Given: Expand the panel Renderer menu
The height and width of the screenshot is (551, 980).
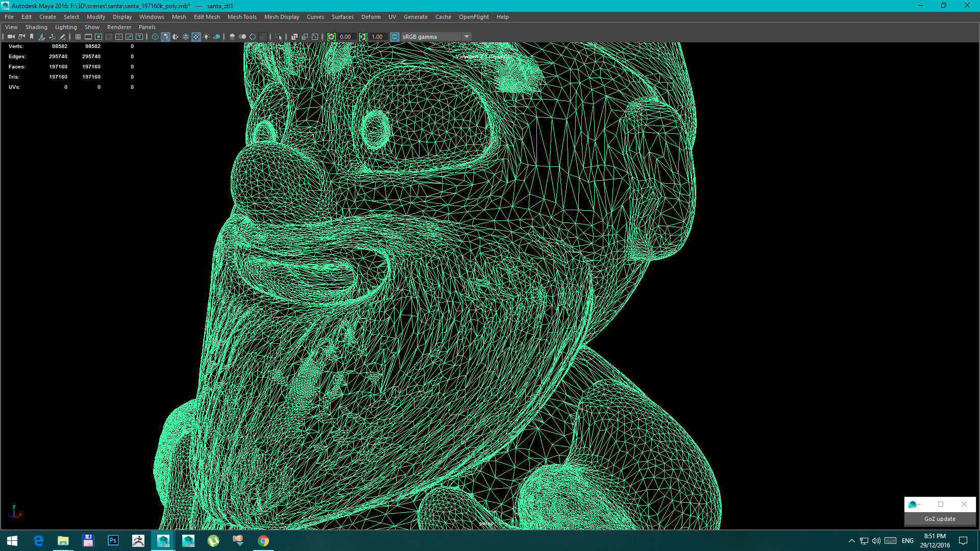Looking at the screenshot, I should [119, 27].
